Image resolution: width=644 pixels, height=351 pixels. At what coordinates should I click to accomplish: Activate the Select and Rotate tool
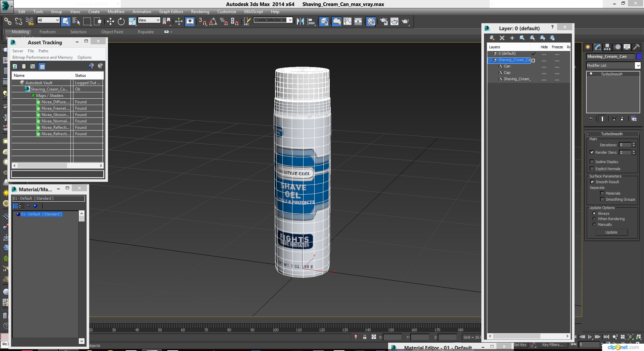(x=121, y=21)
